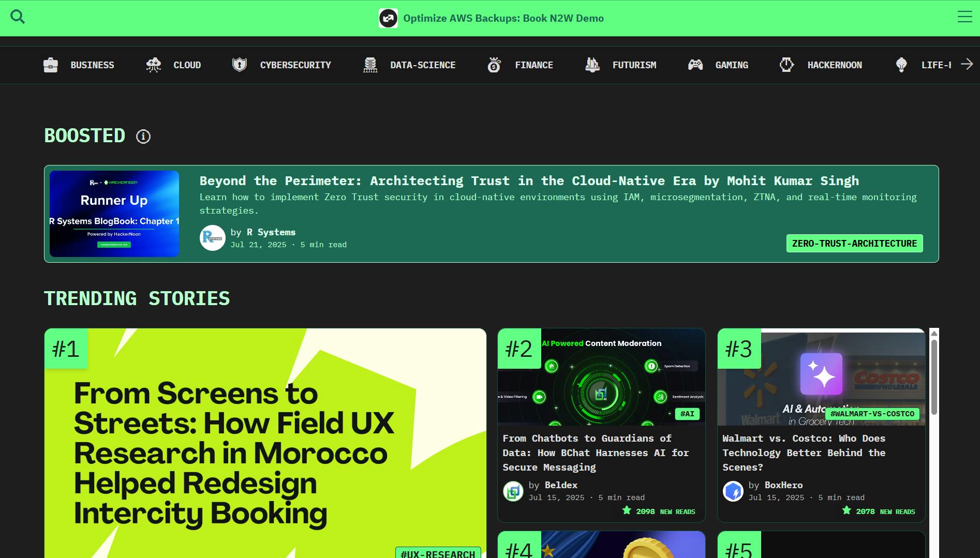
Task: Click the ZERO-TRUST-ARCHITECTURE tag button
Action: [854, 243]
